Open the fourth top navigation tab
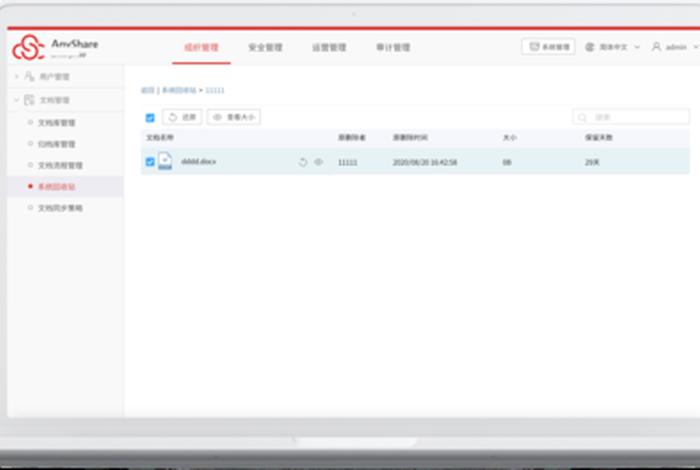Viewport: 700px width, 470px height. pyautogui.click(x=393, y=47)
